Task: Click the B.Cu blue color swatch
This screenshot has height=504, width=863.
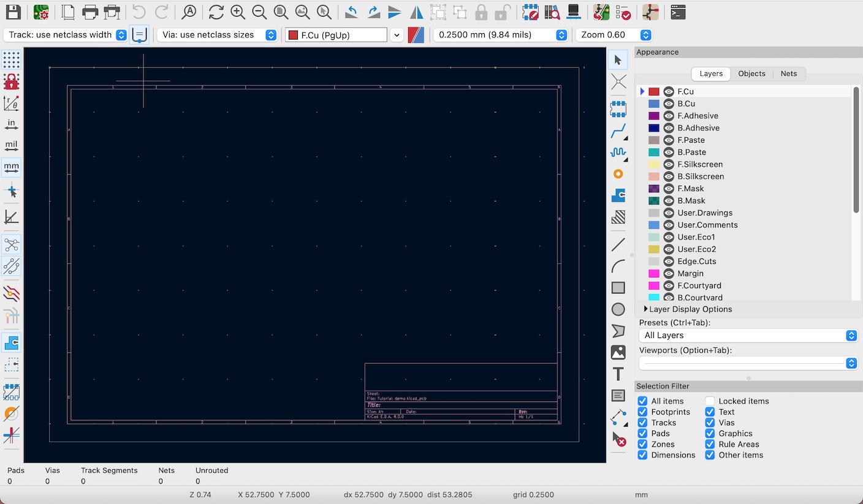Action: click(x=654, y=103)
